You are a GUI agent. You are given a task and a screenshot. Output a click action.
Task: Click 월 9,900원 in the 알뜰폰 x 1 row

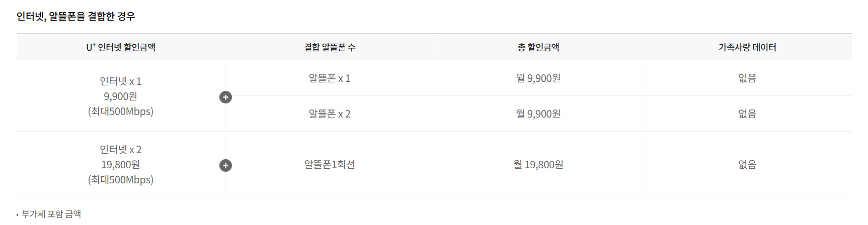[538, 78]
